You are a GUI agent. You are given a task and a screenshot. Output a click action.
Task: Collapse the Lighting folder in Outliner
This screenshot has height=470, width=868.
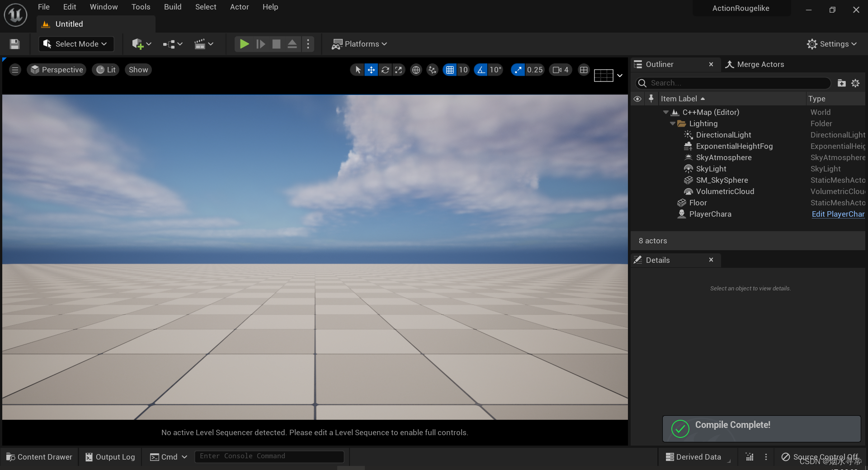(x=673, y=123)
